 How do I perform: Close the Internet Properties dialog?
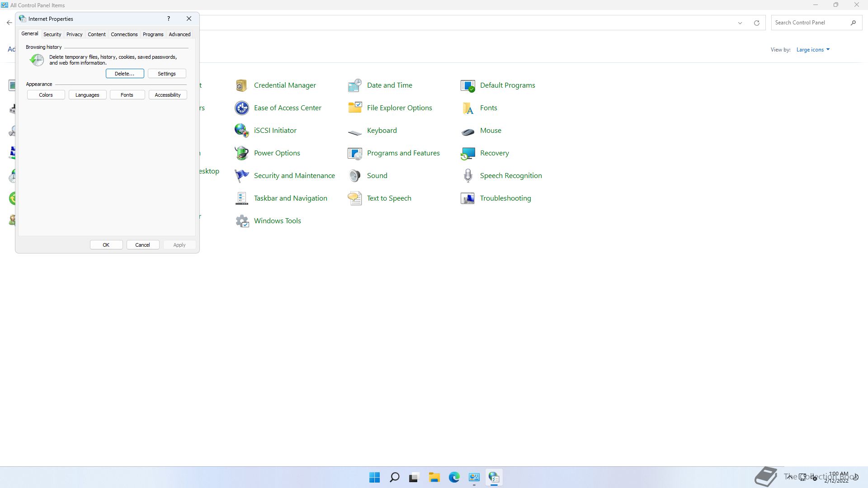pos(189,19)
